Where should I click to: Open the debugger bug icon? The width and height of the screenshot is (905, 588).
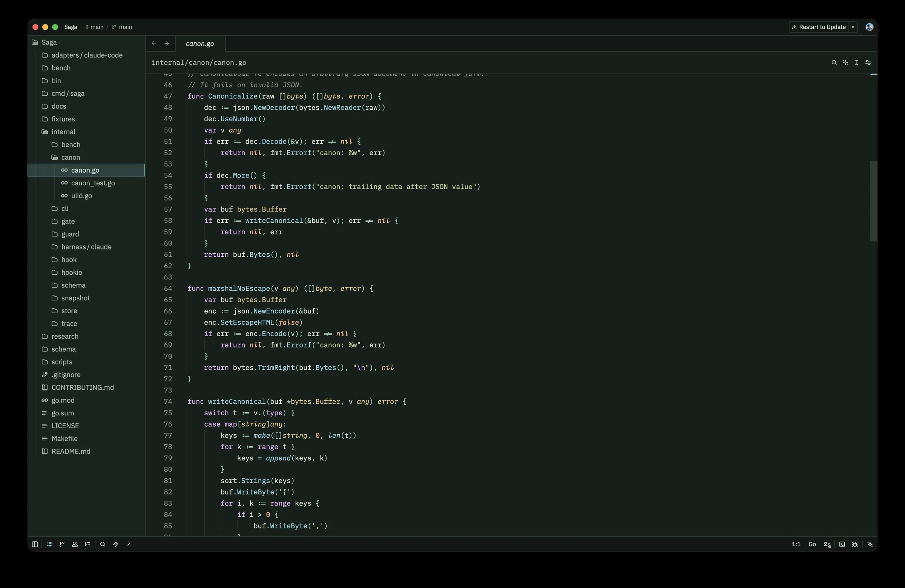click(855, 544)
